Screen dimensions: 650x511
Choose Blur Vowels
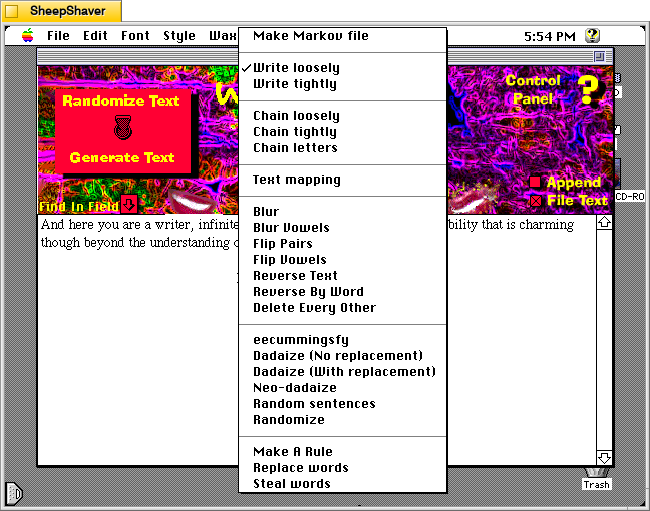pos(342,228)
